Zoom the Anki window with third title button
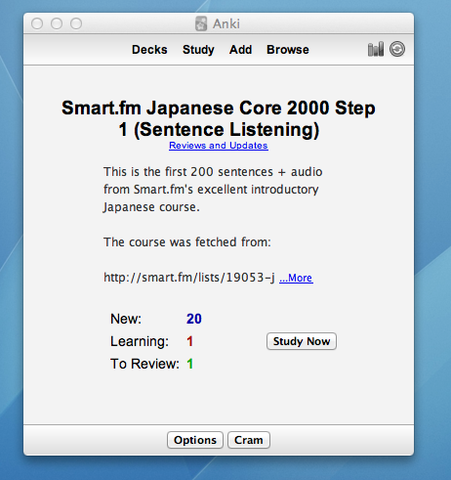This screenshot has width=451, height=480. point(76,24)
